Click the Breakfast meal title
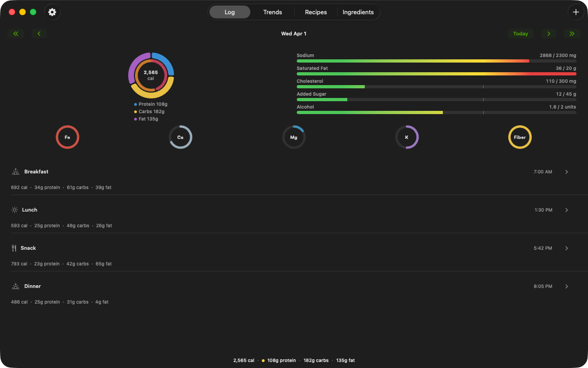Image resolution: width=588 pixels, height=368 pixels. click(x=36, y=172)
